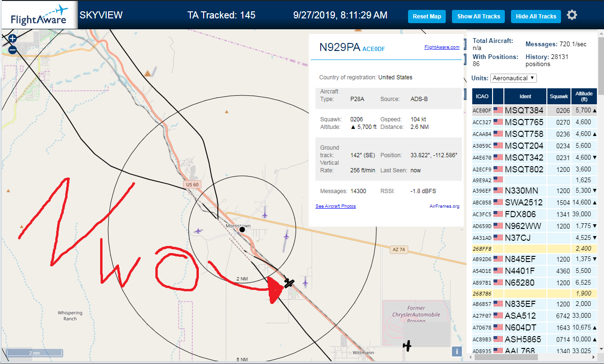604x364 pixels.
Task: Sort table by Squawk column header
Action: [x=559, y=96]
